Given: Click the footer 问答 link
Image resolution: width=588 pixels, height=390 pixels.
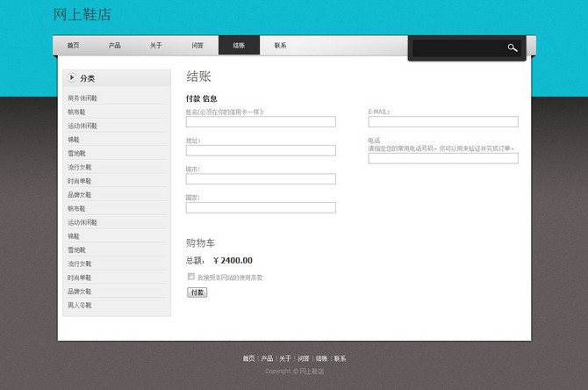Looking at the screenshot, I should pyautogui.click(x=303, y=358).
